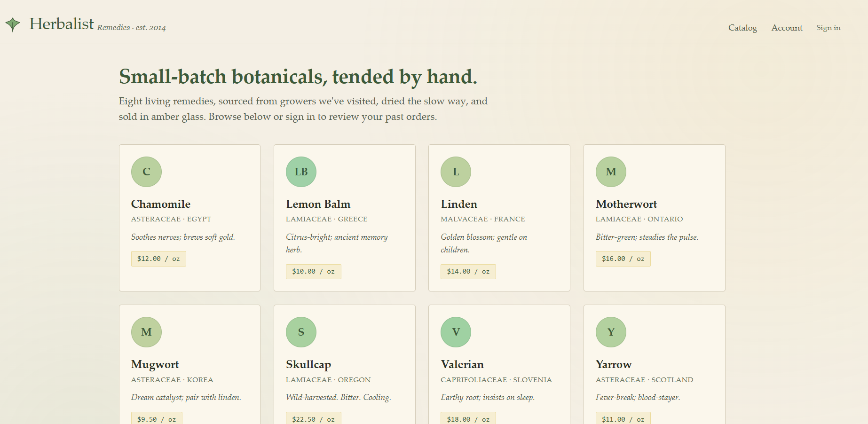Click the $14.00 per oz Linden price chip
Viewport: 868px width, 424px height.
[468, 271]
